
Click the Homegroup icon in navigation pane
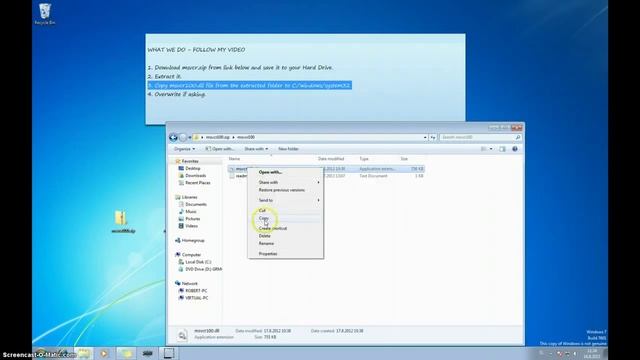click(178, 240)
